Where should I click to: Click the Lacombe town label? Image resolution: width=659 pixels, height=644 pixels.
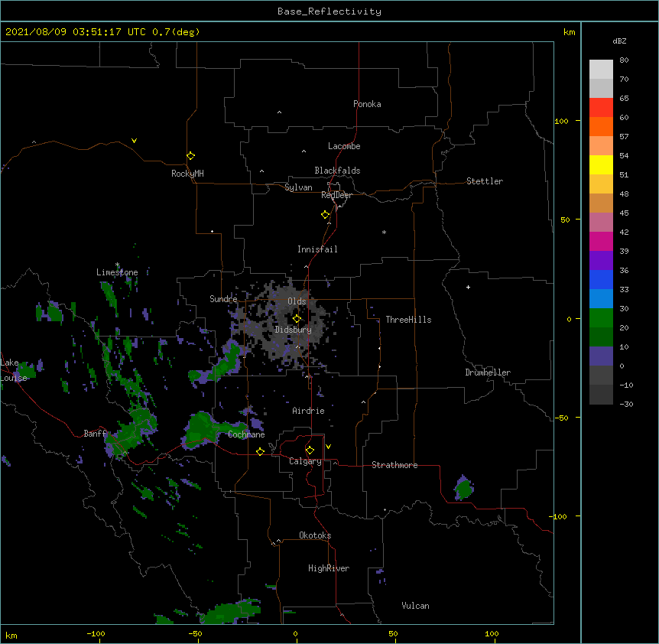pyautogui.click(x=344, y=146)
